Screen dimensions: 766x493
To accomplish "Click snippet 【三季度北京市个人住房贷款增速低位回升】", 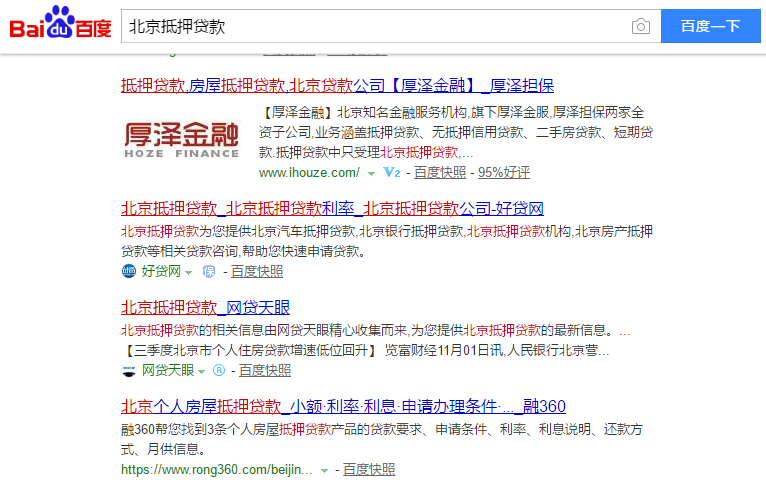I will pyautogui.click(x=364, y=351).
